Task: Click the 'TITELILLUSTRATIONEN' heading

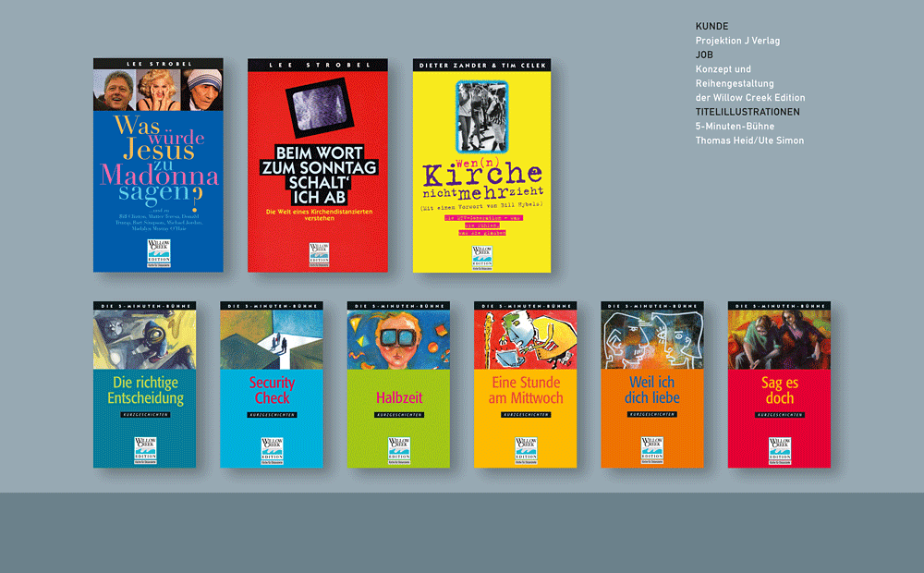Action: (748, 112)
